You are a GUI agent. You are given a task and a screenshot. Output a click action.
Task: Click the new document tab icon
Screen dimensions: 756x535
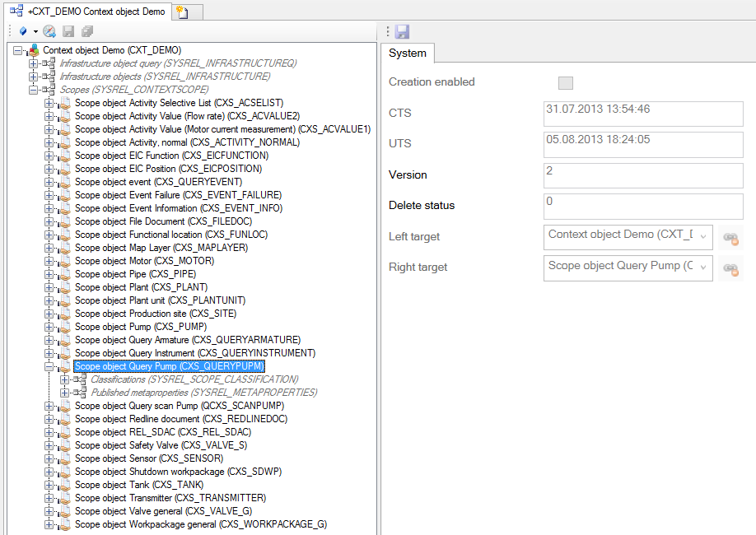click(182, 12)
